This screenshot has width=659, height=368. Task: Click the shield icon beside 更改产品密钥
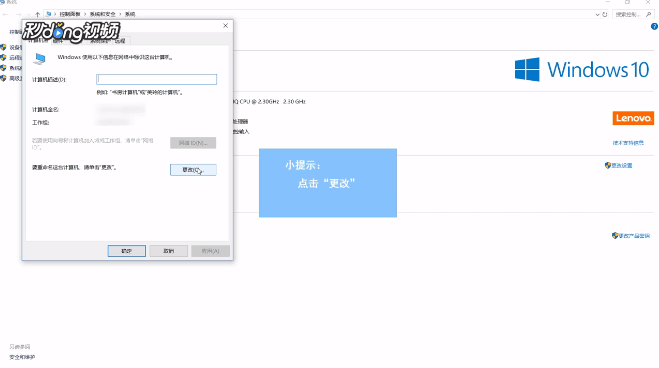(x=615, y=236)
